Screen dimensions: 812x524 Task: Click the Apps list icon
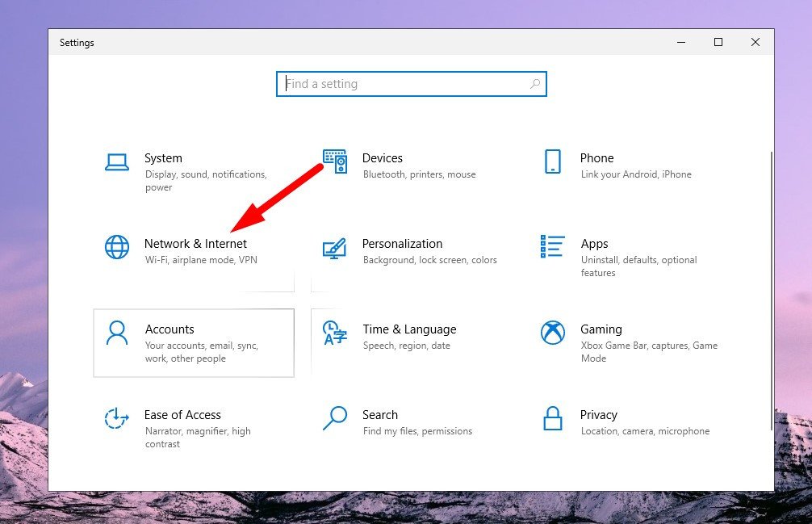(x=553, y=247)
